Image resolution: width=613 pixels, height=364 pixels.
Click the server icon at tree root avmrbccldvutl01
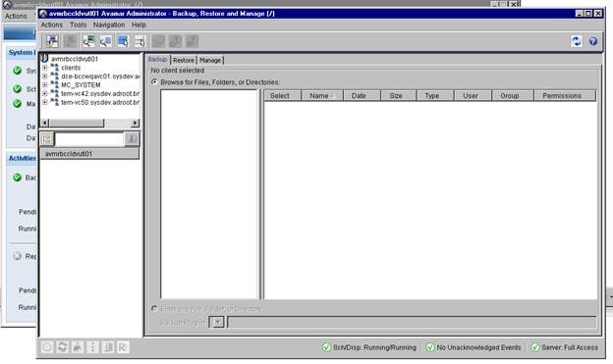[x=44, y=59]
